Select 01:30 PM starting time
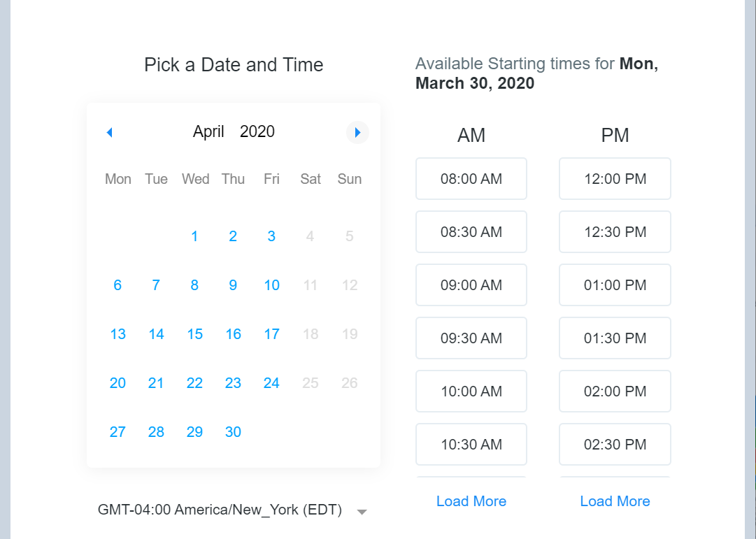 (615, 338)
